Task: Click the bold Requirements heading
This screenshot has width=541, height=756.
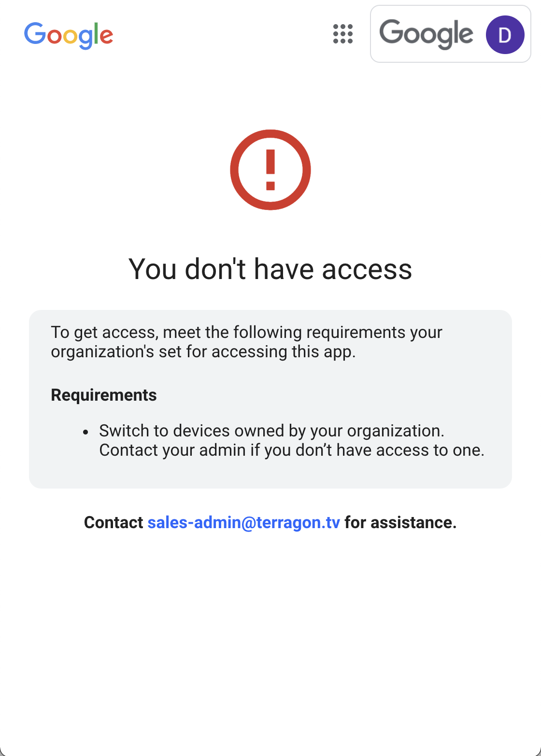Action: pyautogui.click(x=104, y=395)
